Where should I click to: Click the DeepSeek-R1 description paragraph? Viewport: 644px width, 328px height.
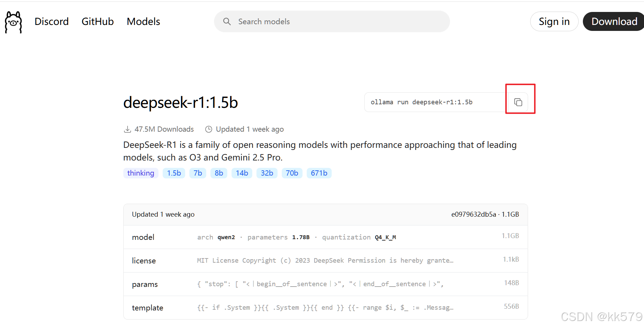[320, 151]
